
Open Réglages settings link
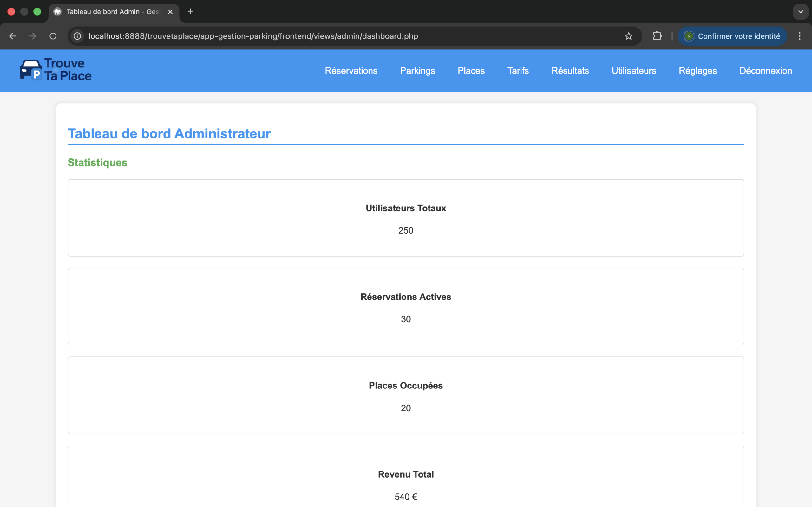697,71
